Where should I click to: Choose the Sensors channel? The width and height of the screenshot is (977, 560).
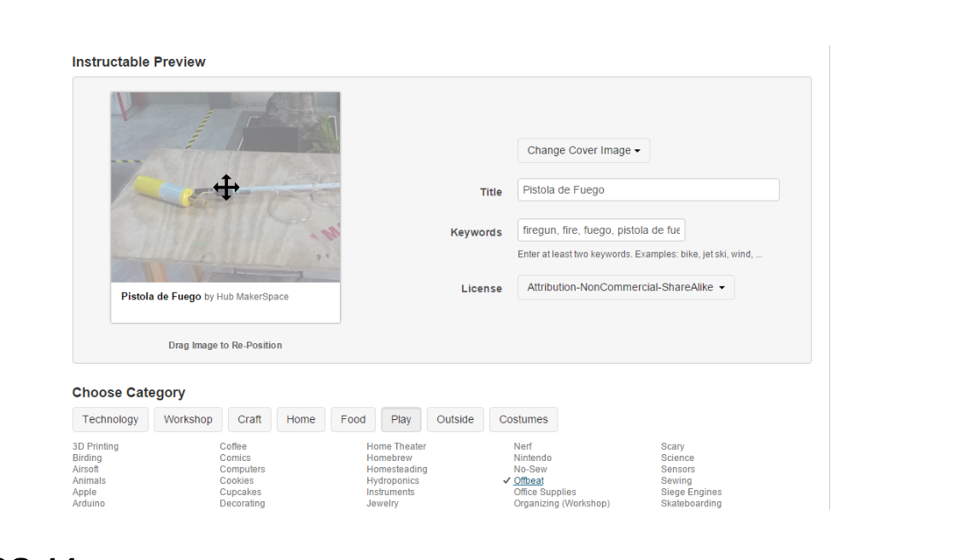(x=678, y=469)
